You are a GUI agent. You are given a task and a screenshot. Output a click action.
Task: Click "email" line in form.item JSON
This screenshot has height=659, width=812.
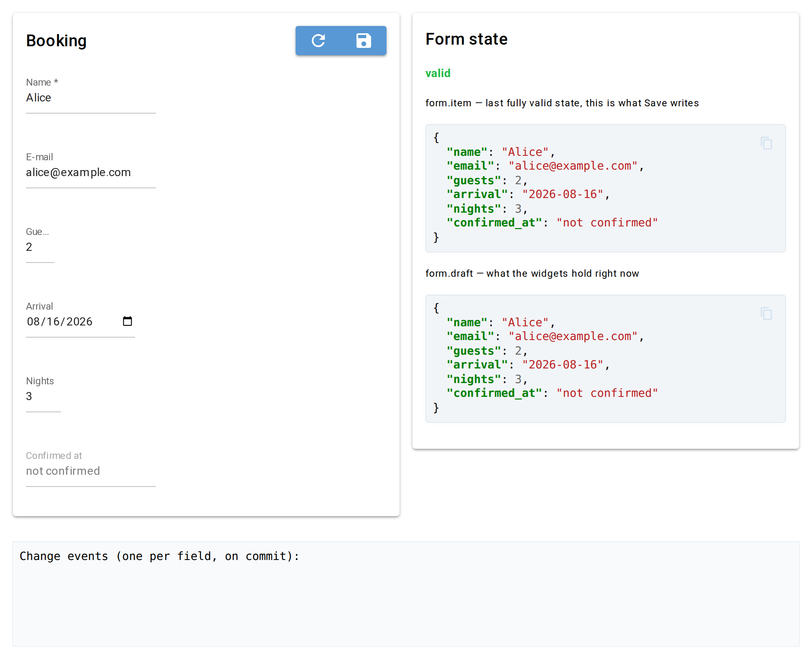545,166
